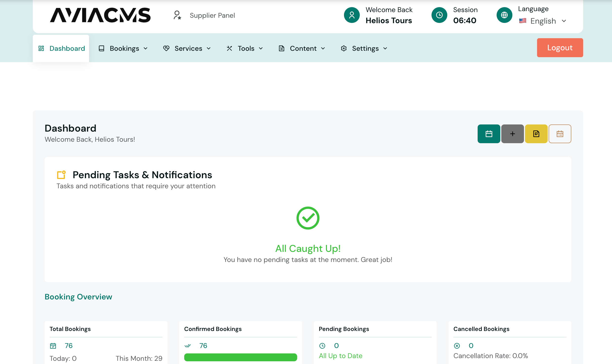612x364 pixels.
Task: Expand the Bookings menu chevron
Action: point(145,49)
